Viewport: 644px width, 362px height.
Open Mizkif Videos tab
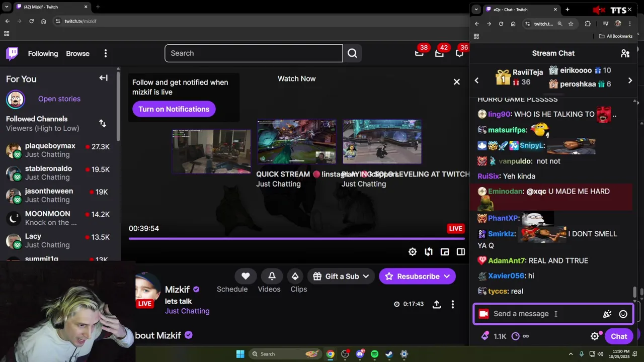click(x=269, y=289)
